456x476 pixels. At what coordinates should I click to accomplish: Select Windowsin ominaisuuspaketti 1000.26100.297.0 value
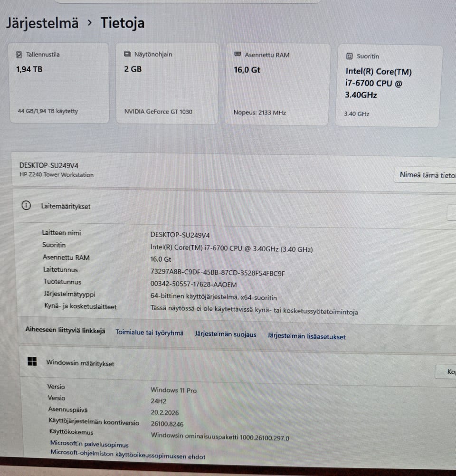coord(220,437)
